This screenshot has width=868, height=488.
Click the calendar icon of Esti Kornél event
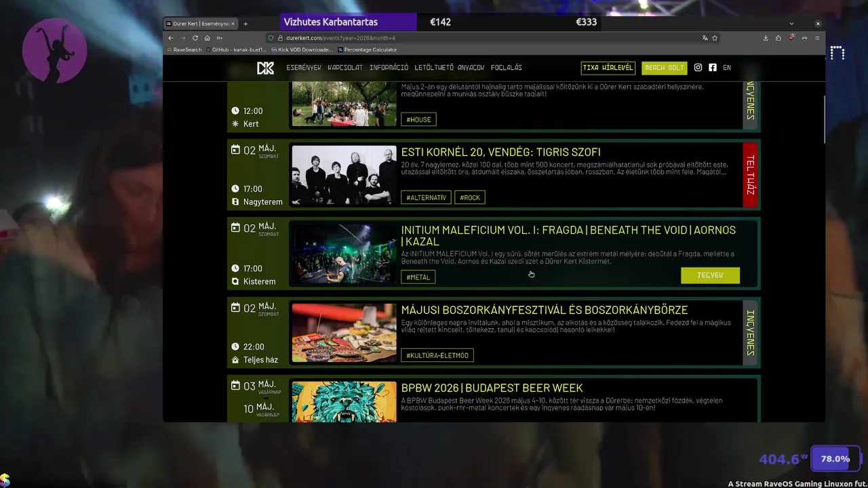(235, 150)
